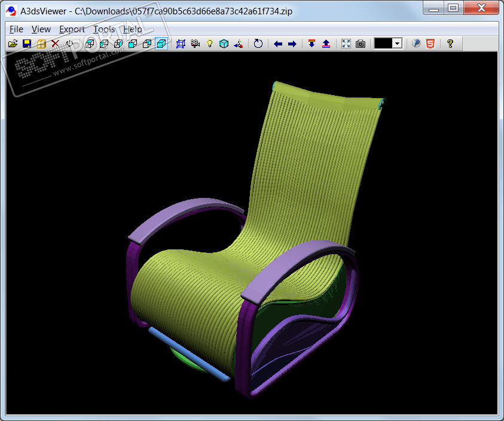The image size is (504, 421).
Task: Open the File menu
Action: [16, 29]
